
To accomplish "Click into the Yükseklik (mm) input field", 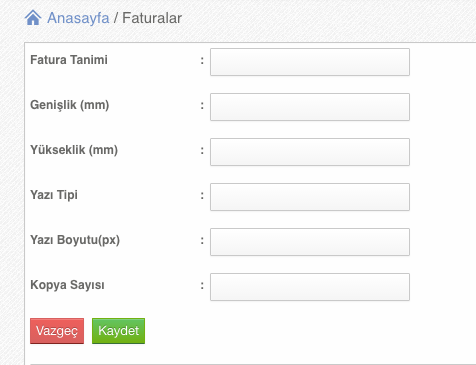I will point(310,152).
